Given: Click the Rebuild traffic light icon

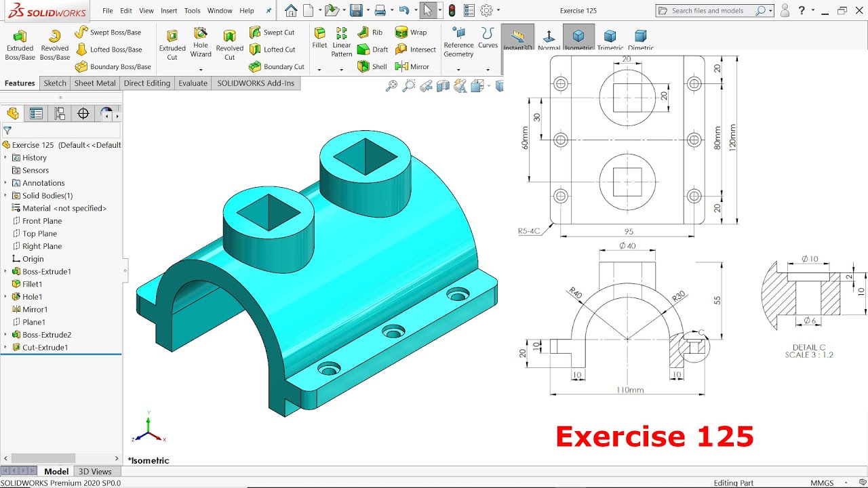Looking at the screenshot, I should click(451, 10).
